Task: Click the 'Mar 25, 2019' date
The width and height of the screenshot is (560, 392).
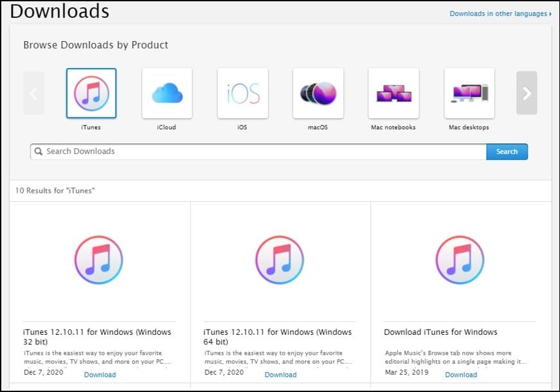Action: tap(407, 372)
